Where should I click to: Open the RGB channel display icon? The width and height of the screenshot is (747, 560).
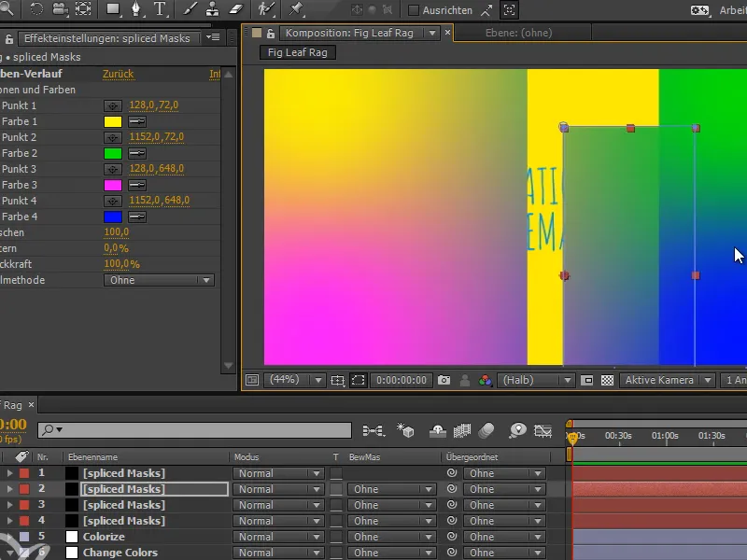coord(486,380)
